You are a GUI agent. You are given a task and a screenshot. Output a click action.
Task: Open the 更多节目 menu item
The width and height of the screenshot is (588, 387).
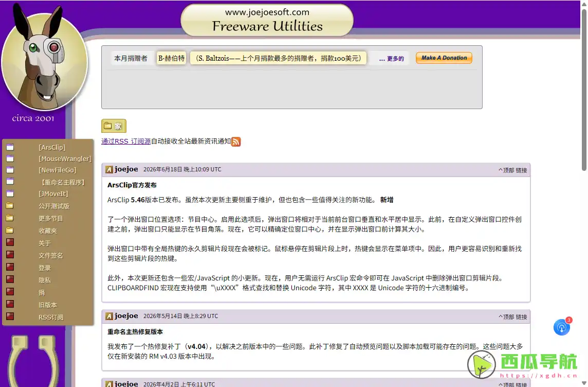pos(50,219)
